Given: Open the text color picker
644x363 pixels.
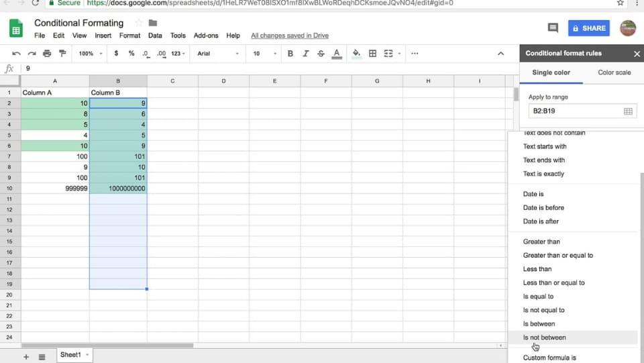Looking at the screenshot, I should coord(336,54).
